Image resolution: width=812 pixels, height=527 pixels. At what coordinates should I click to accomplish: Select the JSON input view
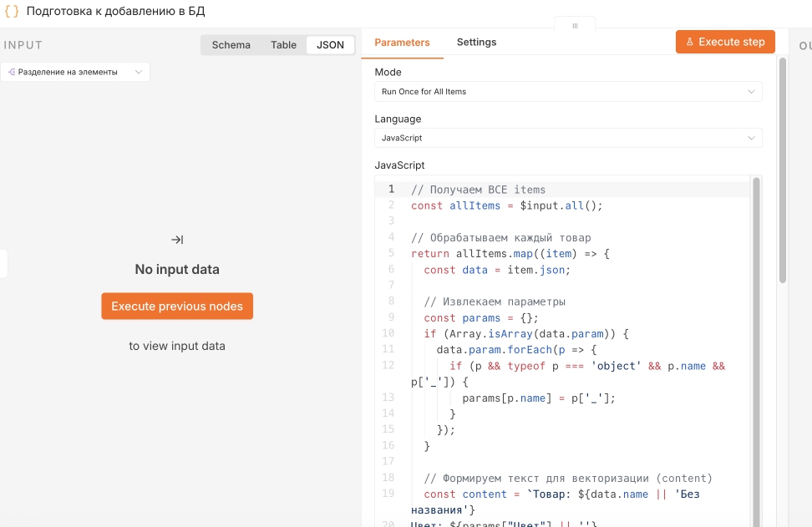click(330, 45)
